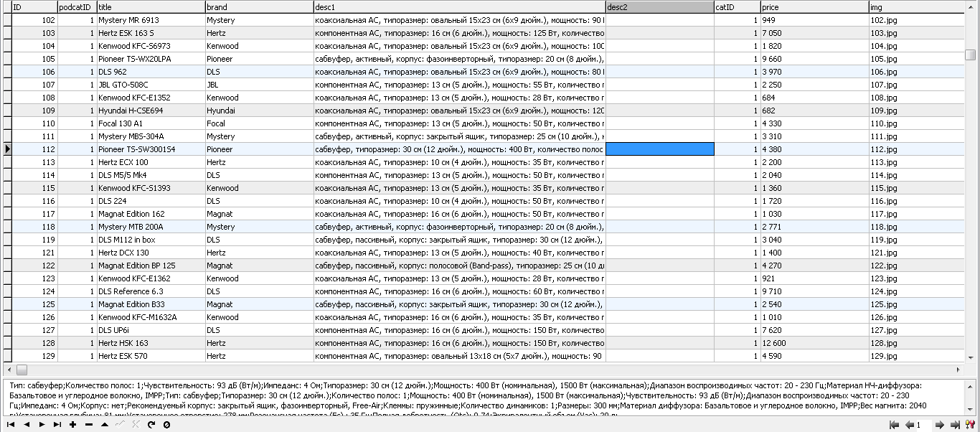This screenshot has width=980, height=432.
Task: Sort by the ID column header
Action: coord(34,6)
